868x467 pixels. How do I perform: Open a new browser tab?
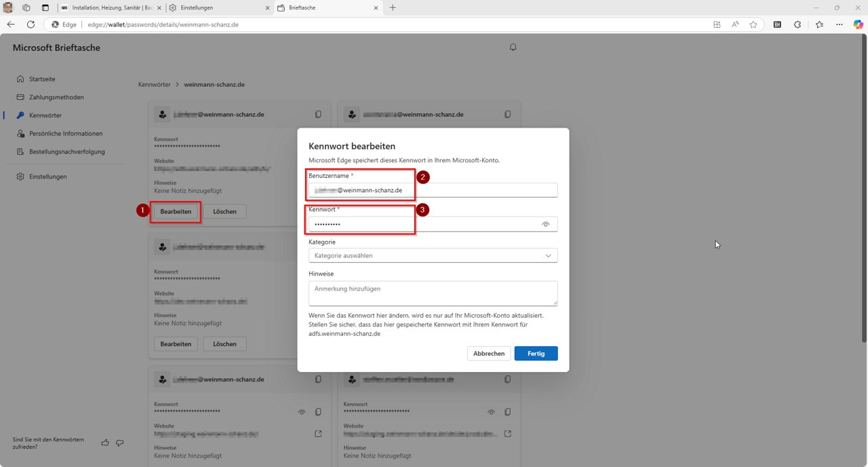[393, 7]
